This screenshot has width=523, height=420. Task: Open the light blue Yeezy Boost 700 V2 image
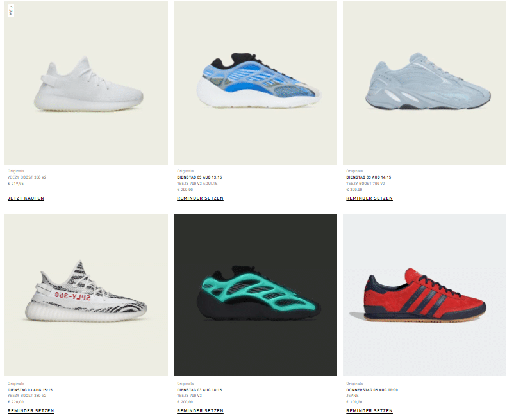click(424, 83)
